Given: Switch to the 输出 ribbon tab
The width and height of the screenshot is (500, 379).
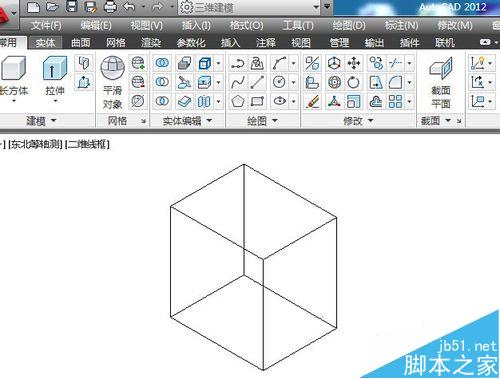Looking at the screenshot, I should (374, 43).
